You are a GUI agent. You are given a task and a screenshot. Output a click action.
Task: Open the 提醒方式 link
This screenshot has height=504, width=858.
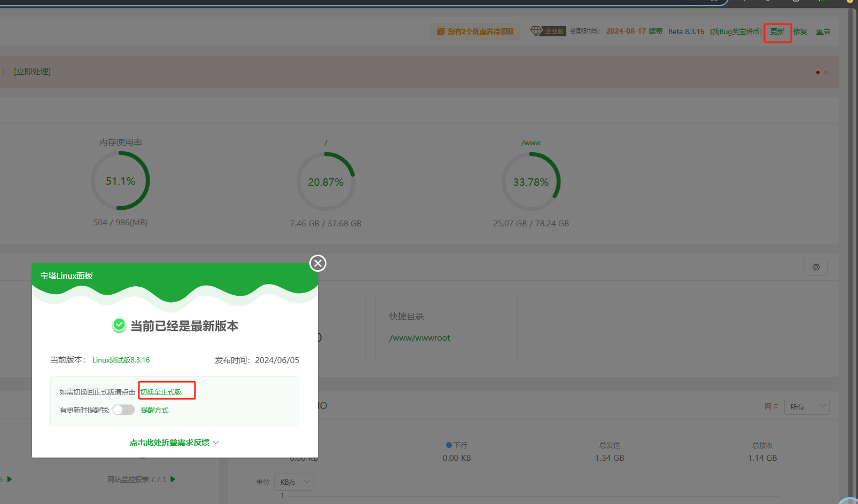[154, 410]
